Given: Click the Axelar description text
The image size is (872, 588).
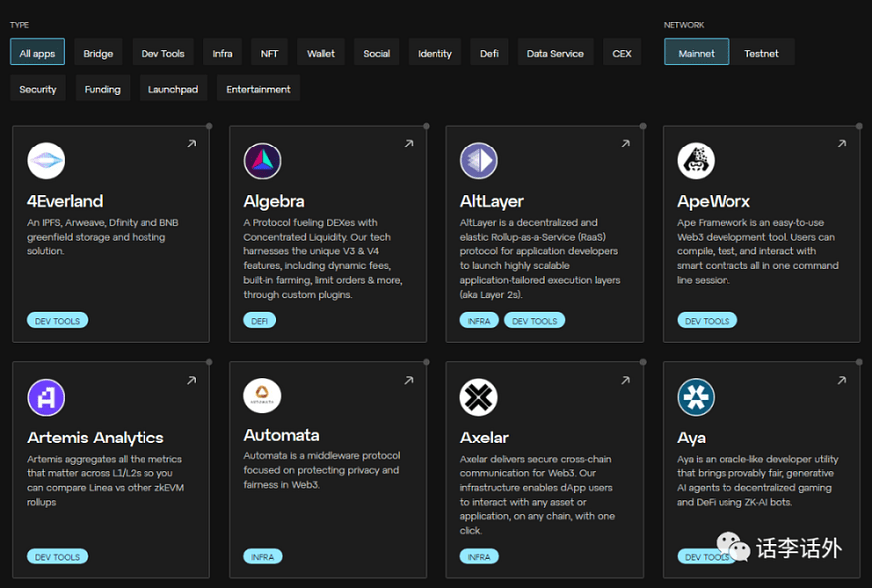Looking at the screenshot, I should (537, 495).
